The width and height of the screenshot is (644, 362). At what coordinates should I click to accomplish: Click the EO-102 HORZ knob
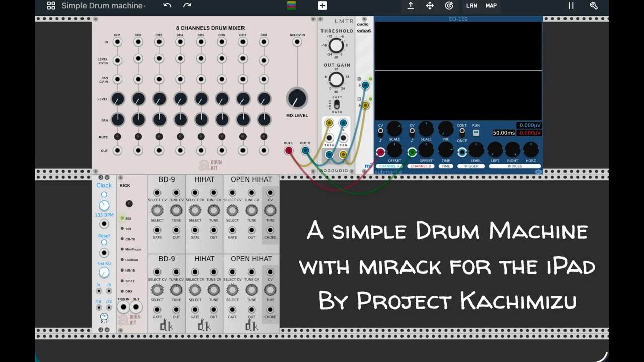531,150
